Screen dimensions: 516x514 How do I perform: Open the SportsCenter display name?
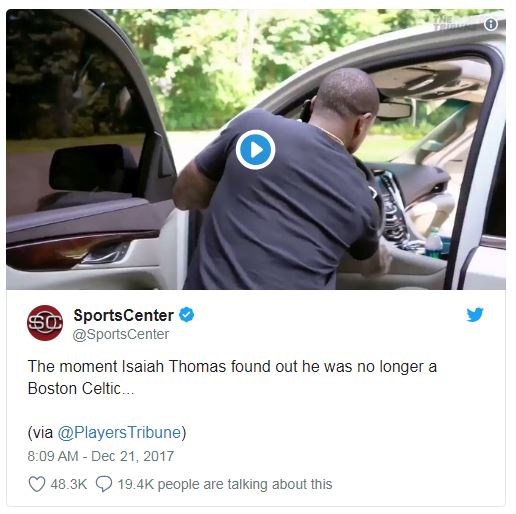123,315
